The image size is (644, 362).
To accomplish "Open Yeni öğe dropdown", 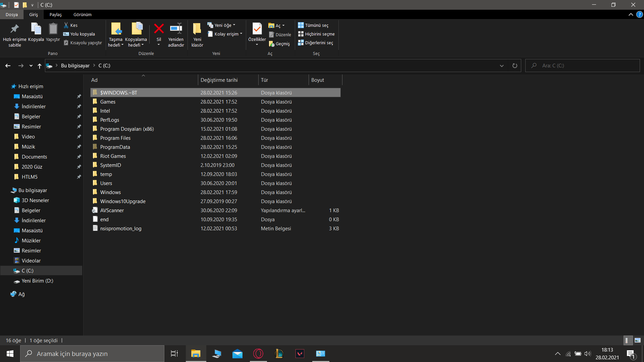I will click(x=221, y=25).
